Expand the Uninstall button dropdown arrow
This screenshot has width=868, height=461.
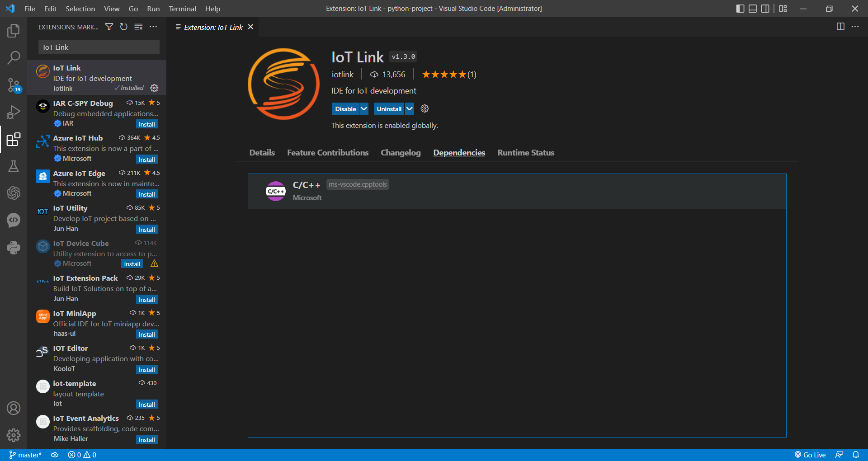409,108
